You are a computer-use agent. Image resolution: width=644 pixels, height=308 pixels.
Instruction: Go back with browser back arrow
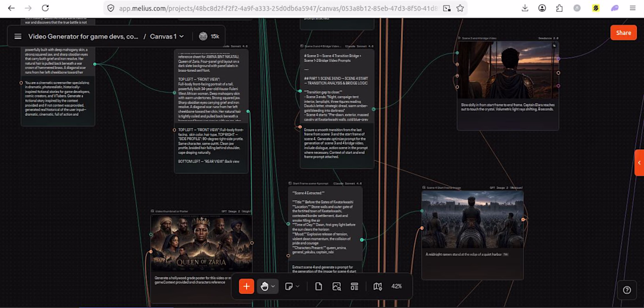coord(12,8)
